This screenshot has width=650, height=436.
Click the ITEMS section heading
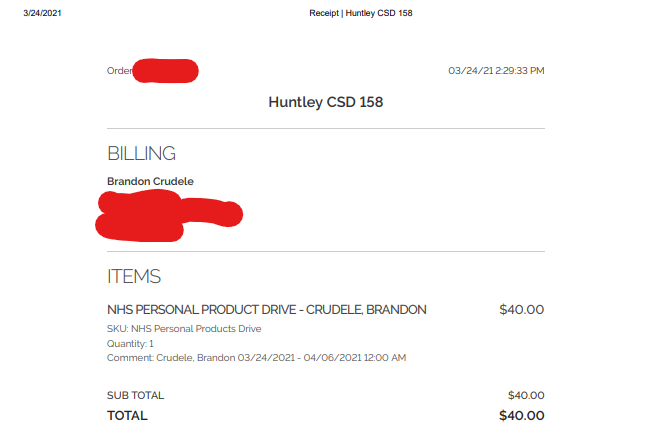click(134, 276)
